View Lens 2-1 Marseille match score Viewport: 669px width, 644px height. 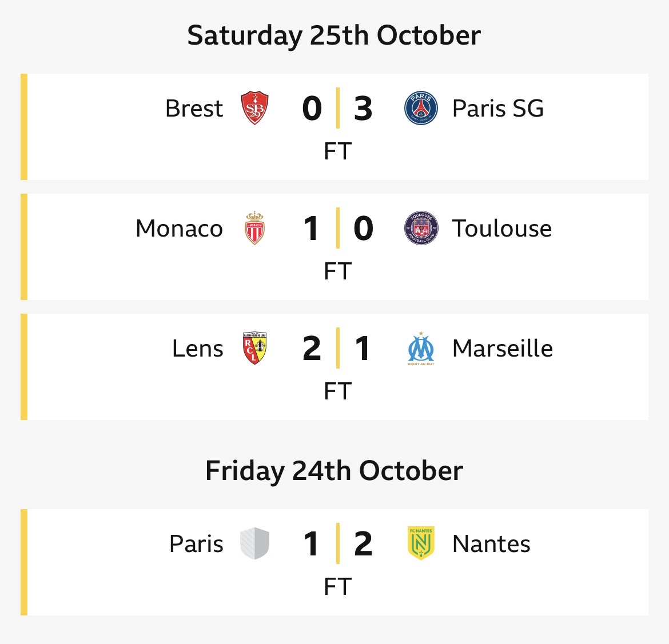pyautogui.click(x=337, y=348)
